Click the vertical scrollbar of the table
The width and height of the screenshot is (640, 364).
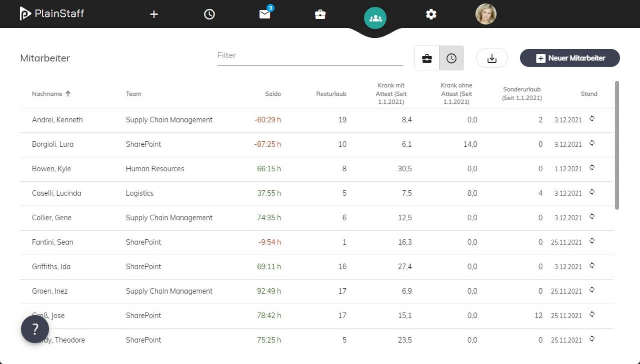pyautogui.click(x=617, y=145)
